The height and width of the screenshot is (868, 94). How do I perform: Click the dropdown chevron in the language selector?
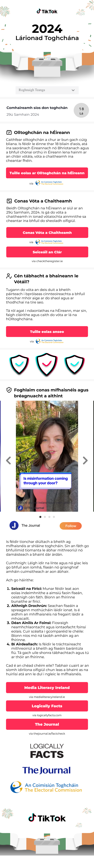click(73, 90)
